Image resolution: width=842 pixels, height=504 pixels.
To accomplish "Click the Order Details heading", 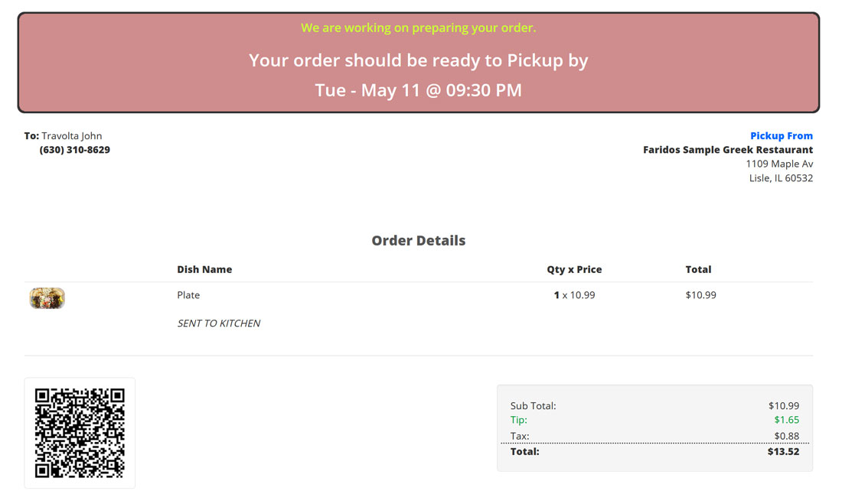I will 418,240.
